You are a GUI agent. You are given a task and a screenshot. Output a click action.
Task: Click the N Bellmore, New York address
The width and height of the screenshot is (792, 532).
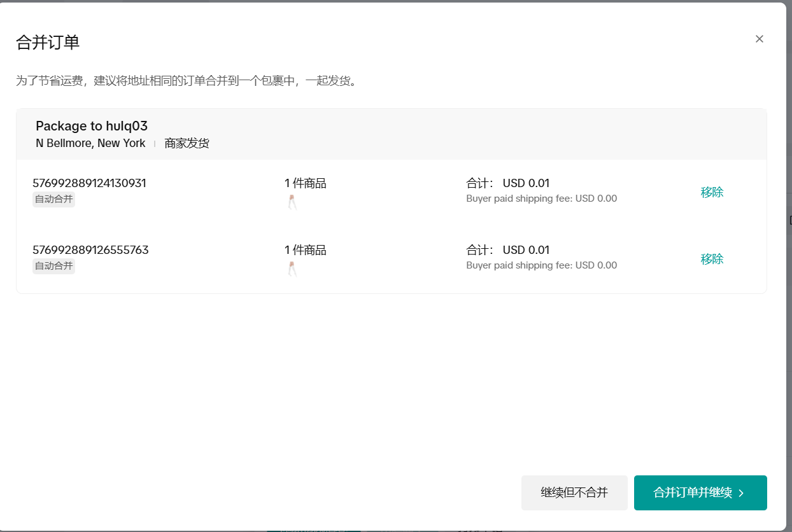90,143
